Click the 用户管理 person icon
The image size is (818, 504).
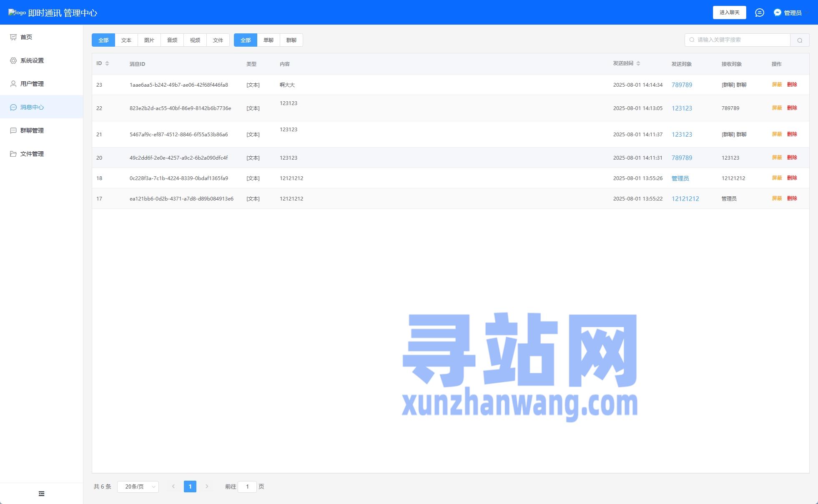[x=13, y=84]
